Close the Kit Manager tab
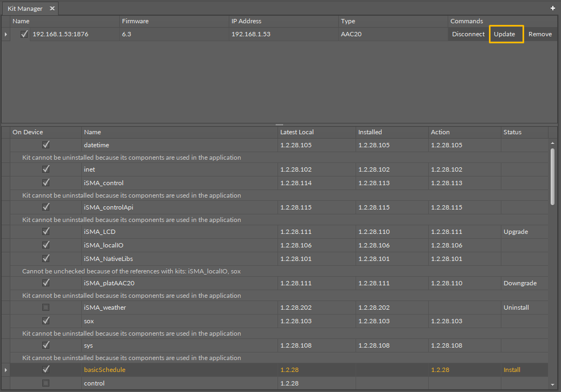The height and width of the screenshot is (392, 561). (x=52, y=9)
